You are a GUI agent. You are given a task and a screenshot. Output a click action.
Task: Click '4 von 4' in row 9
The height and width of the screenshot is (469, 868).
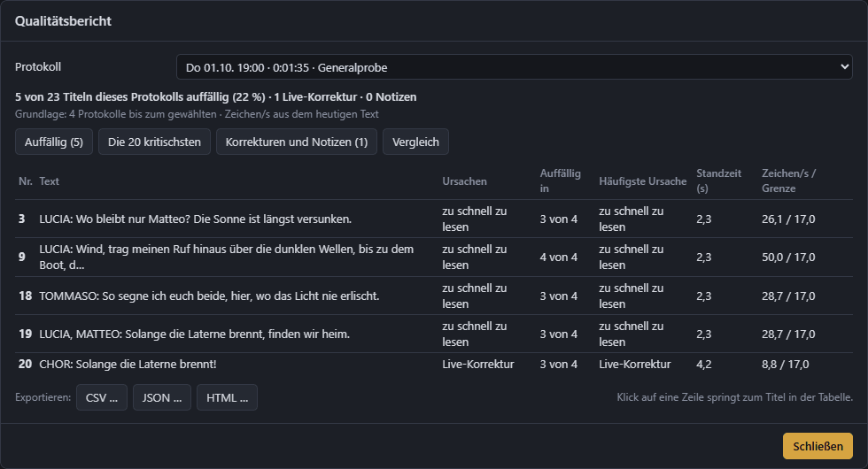559,258
